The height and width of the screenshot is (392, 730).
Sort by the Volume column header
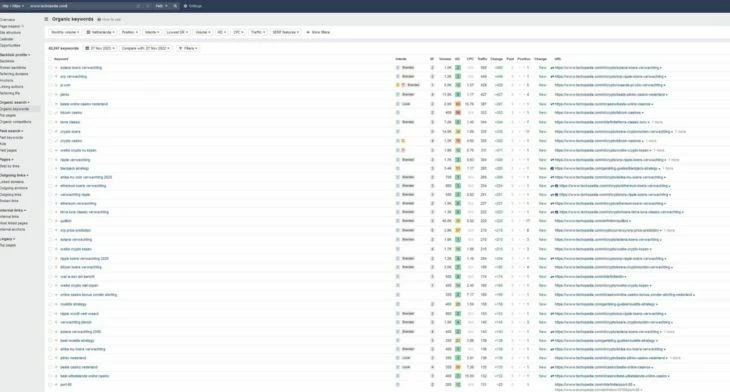445,59
